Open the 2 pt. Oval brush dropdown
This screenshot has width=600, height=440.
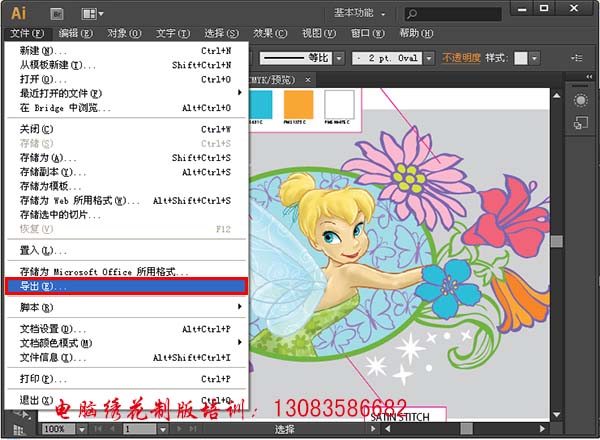click(x=430, y=58)
